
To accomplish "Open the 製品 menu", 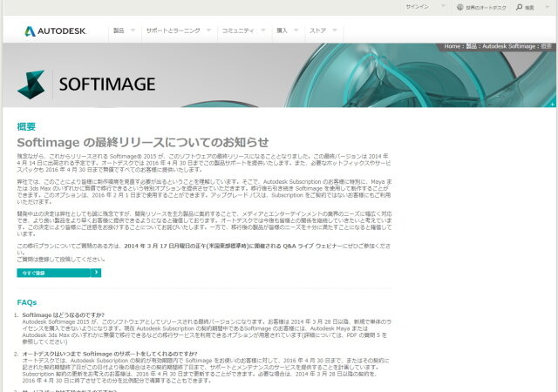I will 119,30.
